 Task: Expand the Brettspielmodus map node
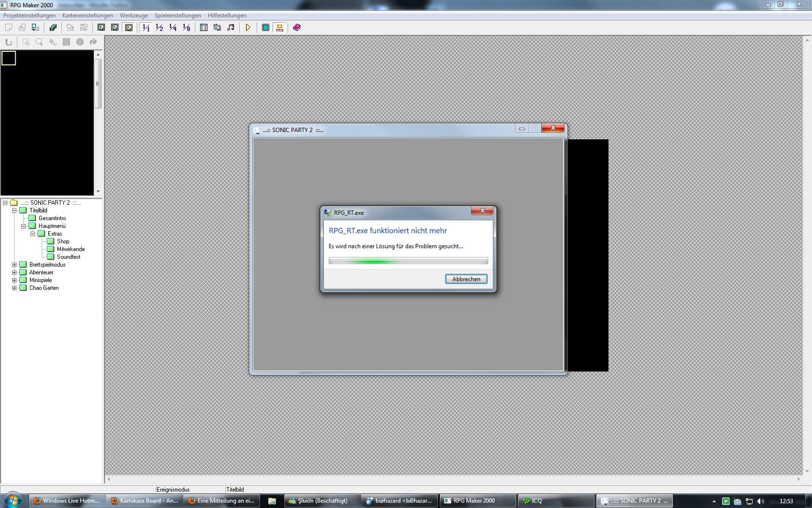click(14, 265)
